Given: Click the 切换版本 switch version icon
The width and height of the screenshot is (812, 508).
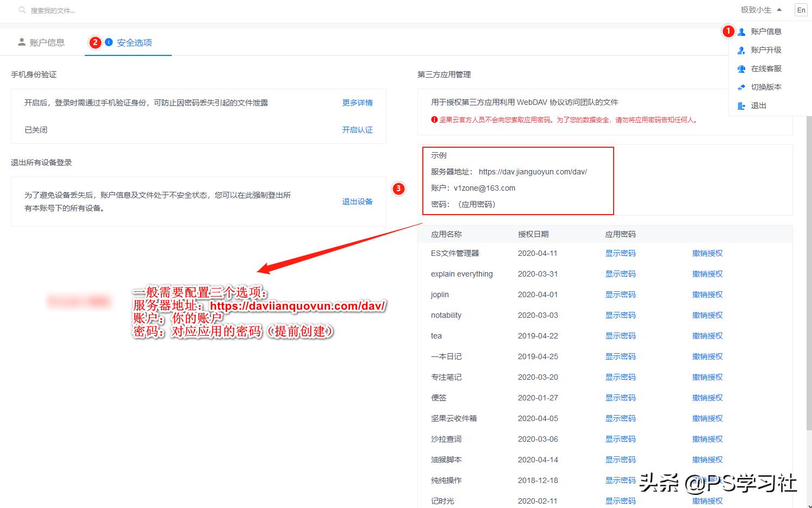Looking at the screenshot, I should (741, 87).
